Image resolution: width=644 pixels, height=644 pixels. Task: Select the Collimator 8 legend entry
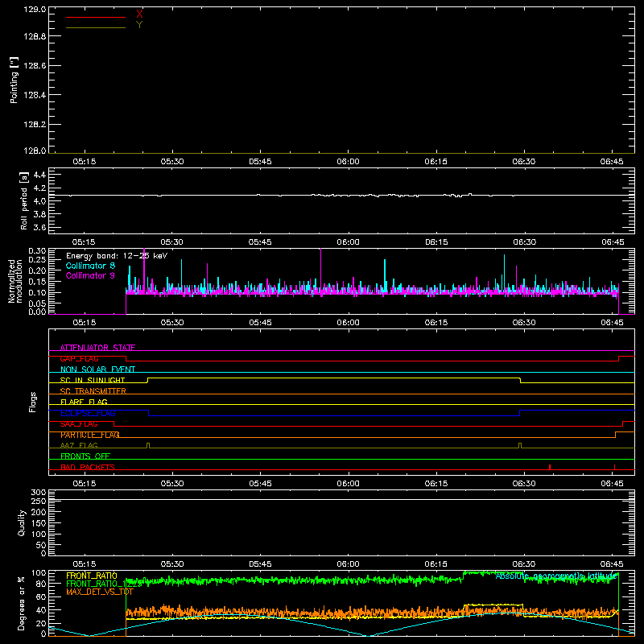90,266
